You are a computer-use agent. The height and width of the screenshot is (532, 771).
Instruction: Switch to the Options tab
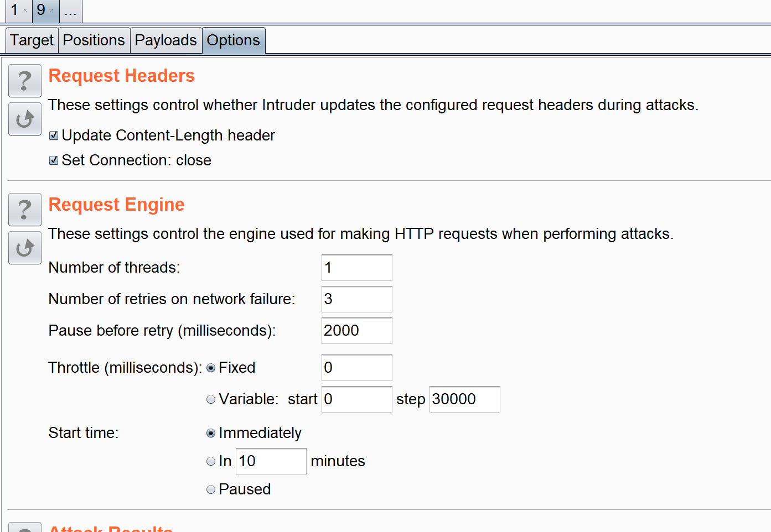[x=234, y=40]
